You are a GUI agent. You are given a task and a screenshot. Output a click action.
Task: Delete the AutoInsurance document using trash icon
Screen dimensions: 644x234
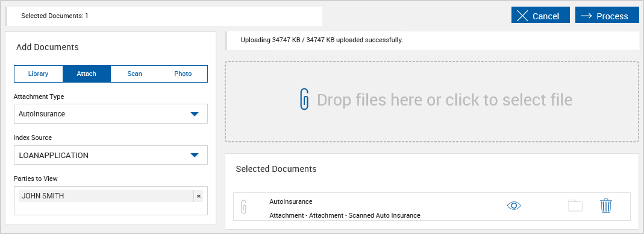pyautogui.click(x=606, y=206)
